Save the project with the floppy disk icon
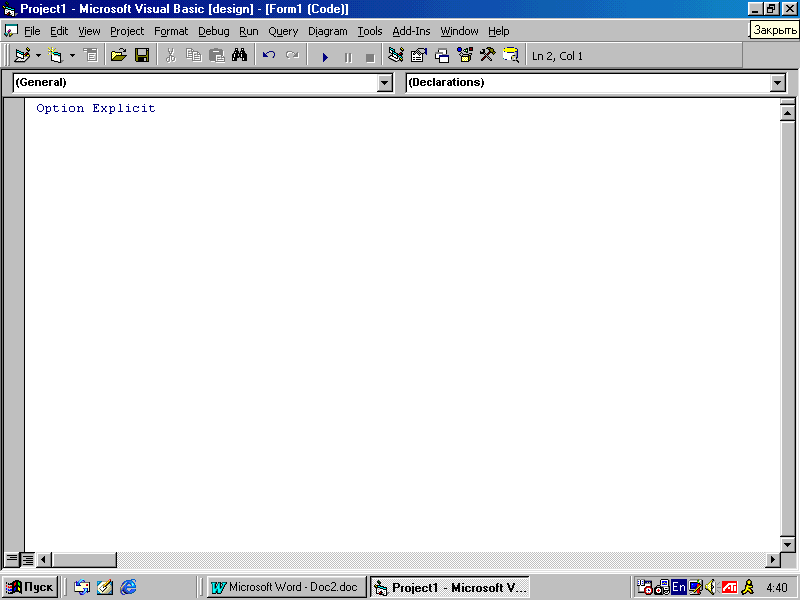Viewport: 800px width, 600px height. click(142, 55)
